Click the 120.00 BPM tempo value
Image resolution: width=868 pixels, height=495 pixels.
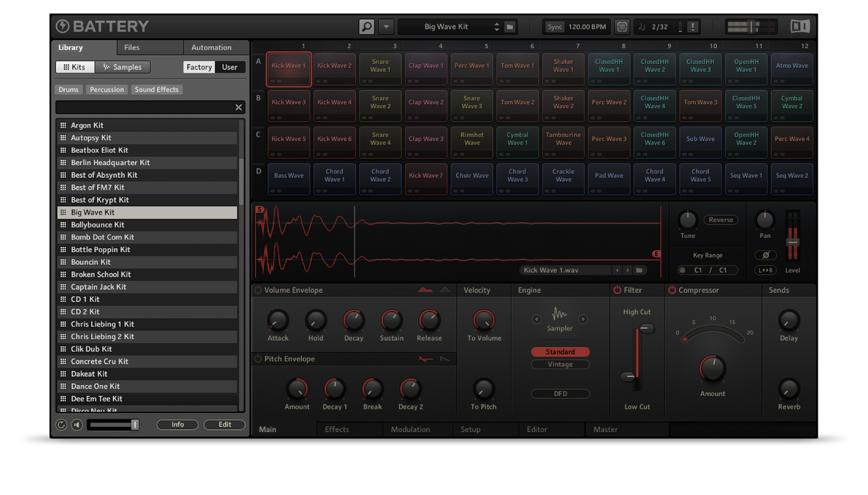[x=587, y=27]
